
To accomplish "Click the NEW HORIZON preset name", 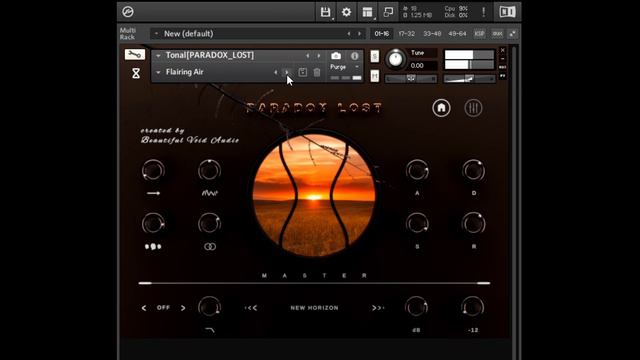I will click(314, 308).
